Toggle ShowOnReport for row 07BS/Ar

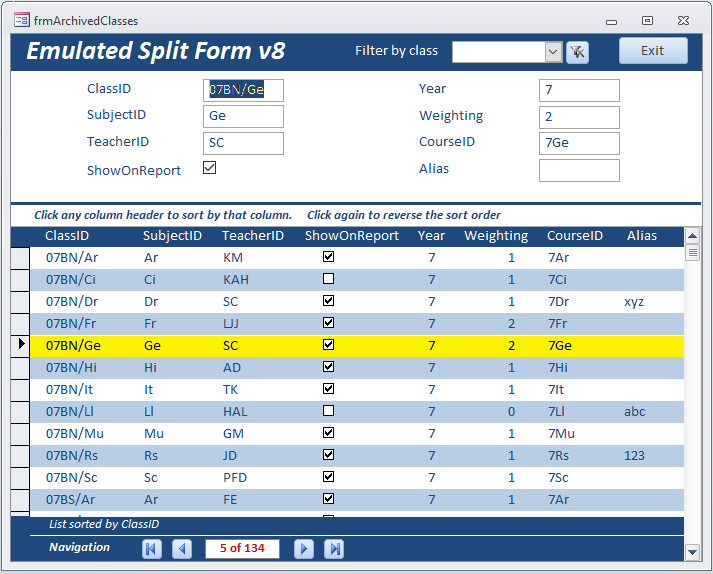(328, 499)
